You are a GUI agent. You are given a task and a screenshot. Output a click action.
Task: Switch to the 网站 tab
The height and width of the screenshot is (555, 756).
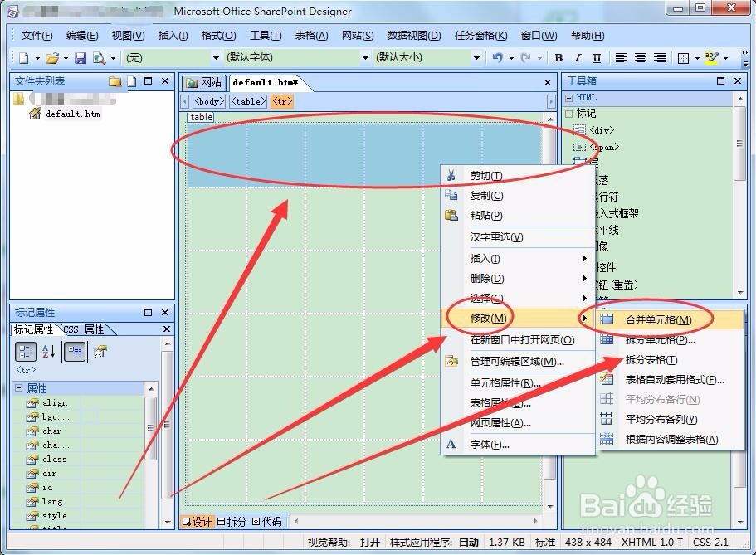tap(204, 82)
